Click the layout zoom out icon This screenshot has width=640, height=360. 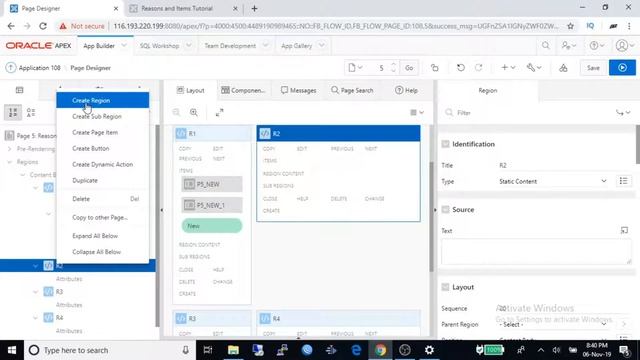point(176,112)
